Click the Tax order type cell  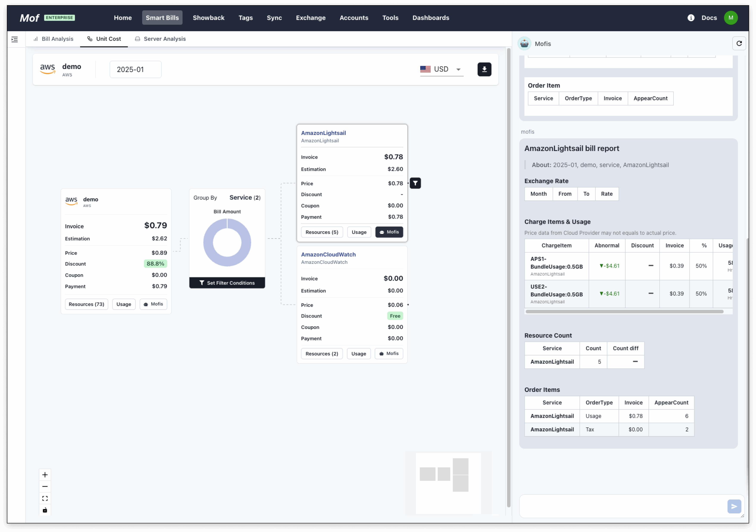(x=599, y=430)
